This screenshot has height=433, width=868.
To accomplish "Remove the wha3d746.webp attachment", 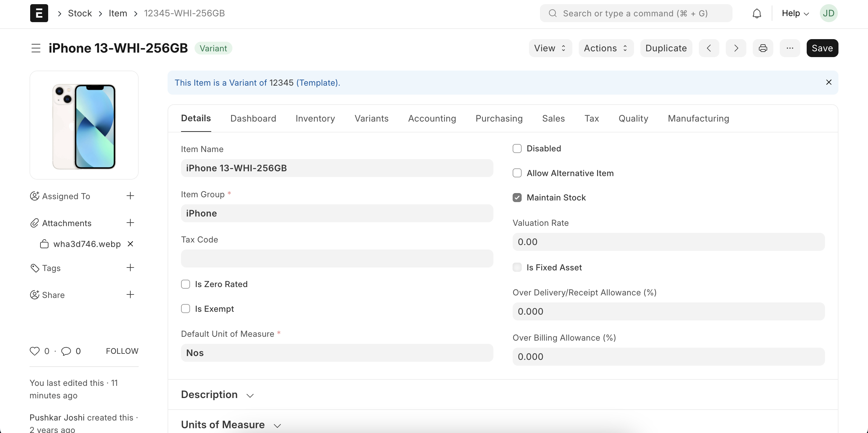I will coord(130,244).
